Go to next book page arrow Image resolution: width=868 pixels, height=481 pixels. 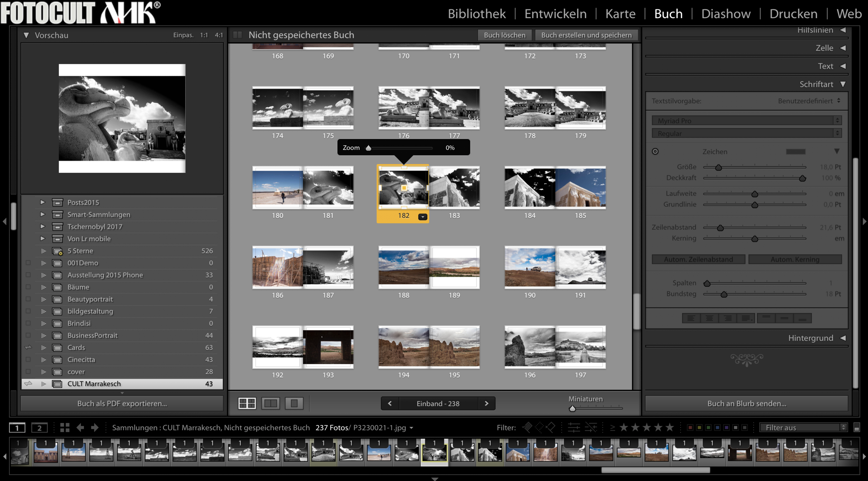click(486, 403)
